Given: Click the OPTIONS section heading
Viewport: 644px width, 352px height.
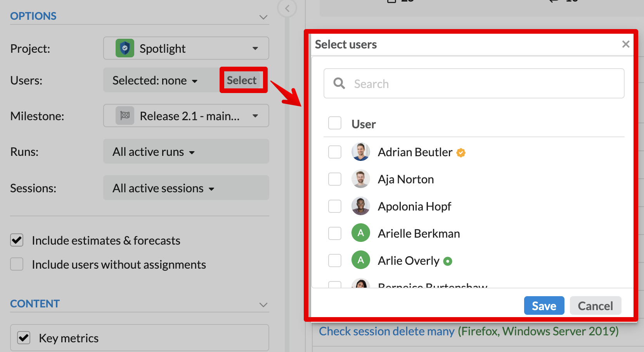Looking at the screenshot, I should [33, 16].
